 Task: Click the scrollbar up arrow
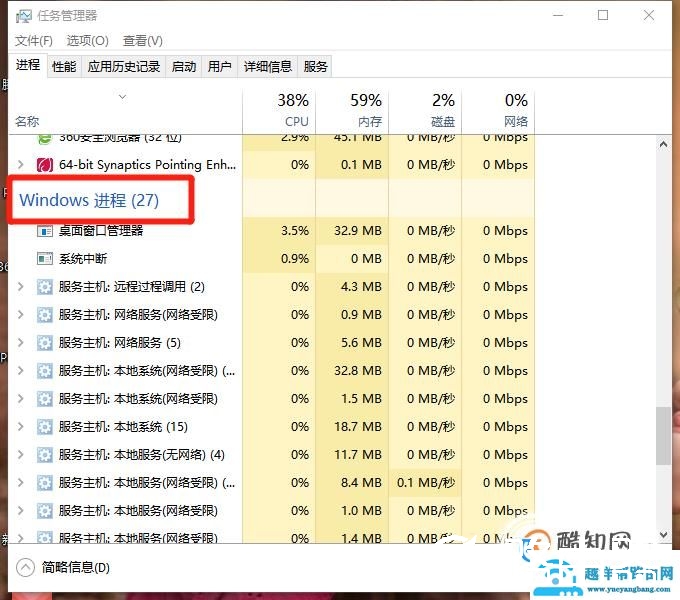click(x=663, y=144)
